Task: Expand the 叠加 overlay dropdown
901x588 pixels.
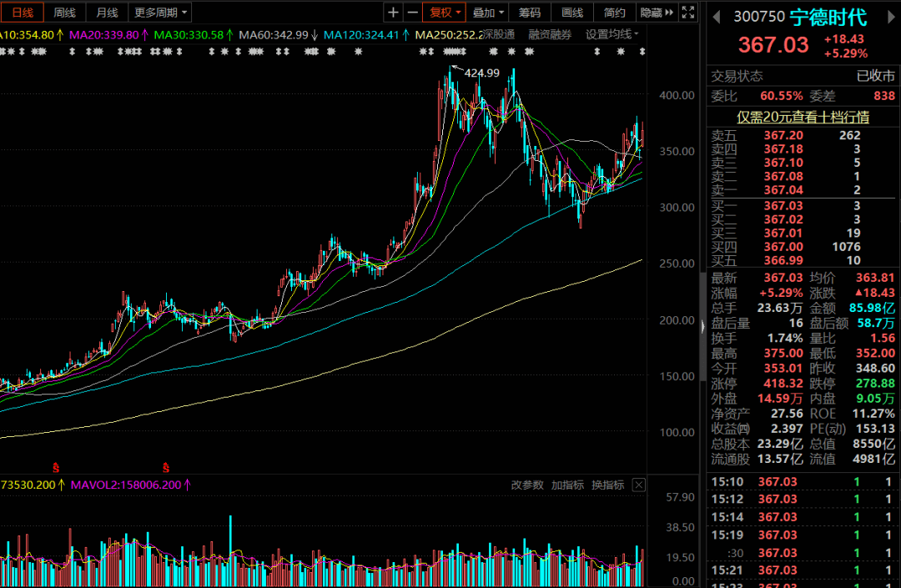Action: pos(487,13)
